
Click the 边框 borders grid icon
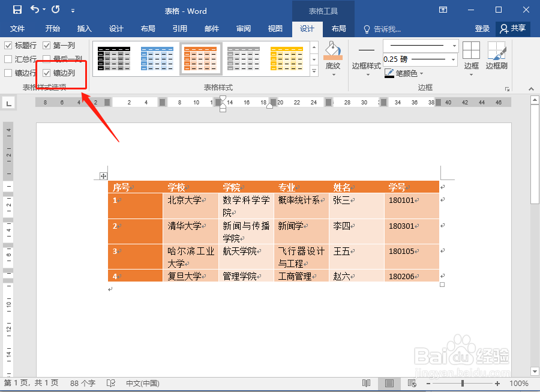[x=471, y=50]
